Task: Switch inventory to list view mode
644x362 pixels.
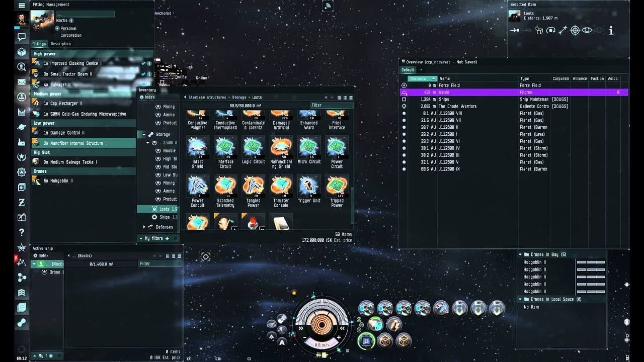Action: point(351,98)
